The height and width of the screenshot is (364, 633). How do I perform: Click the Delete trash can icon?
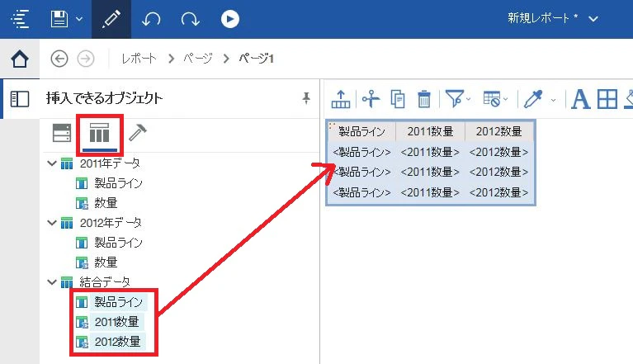tap(424, 99)
